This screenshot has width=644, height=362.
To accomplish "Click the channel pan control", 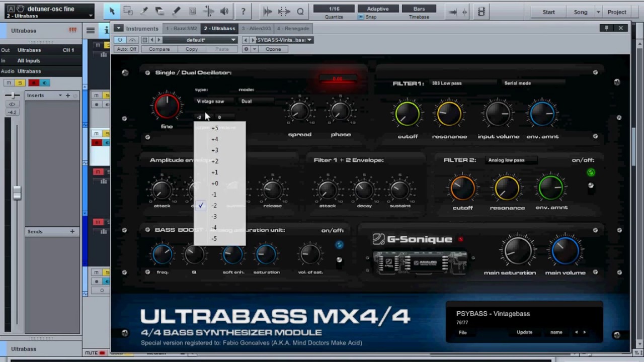I will [12, 96].
